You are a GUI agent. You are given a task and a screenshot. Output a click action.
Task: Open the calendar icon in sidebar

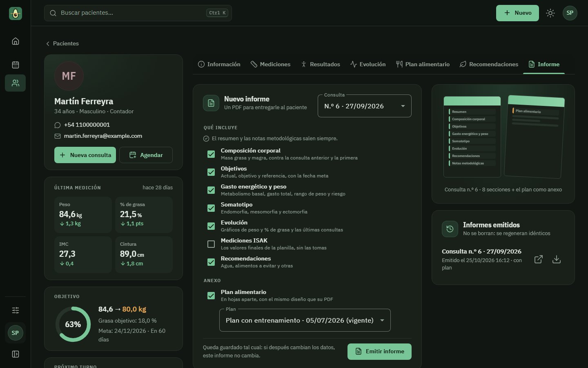(x=16, y=65)
